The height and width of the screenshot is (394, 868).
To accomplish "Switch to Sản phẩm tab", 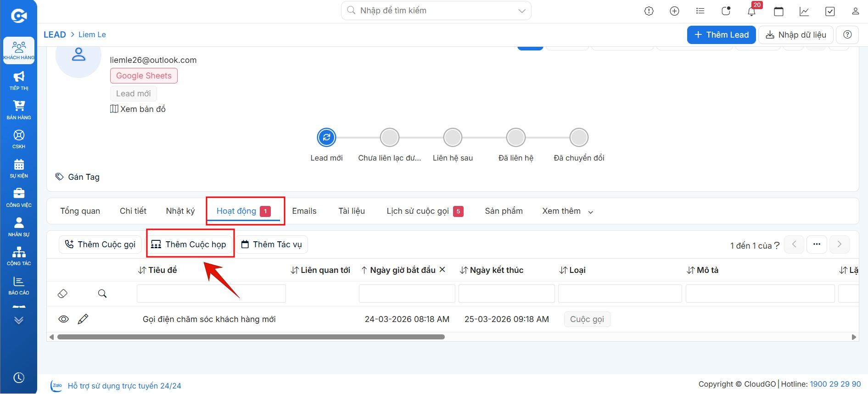I will (x=504, y=211).
